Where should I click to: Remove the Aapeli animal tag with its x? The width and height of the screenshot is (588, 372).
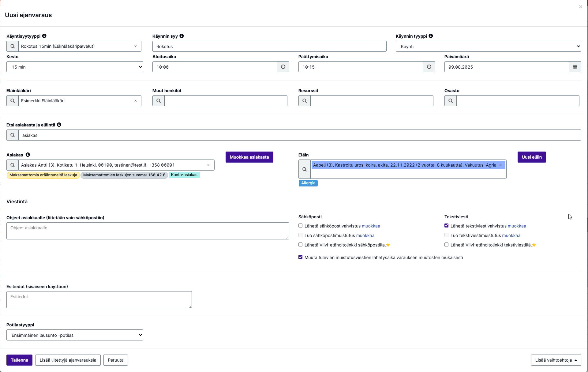[501, 165]
